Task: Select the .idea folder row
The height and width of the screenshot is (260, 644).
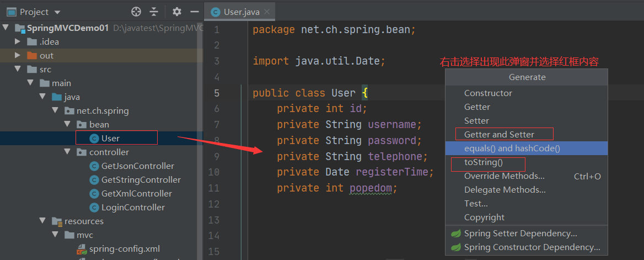Action: click(101, 41)
